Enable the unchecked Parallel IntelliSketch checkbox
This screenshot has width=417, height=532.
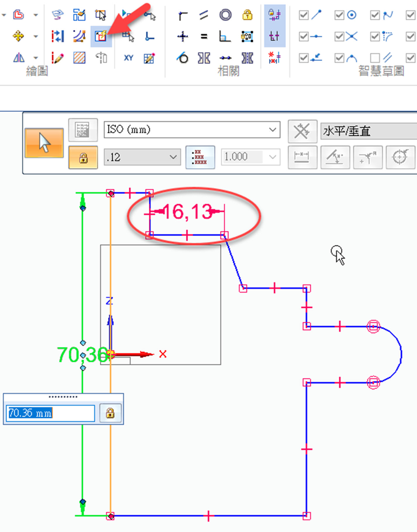tap(375, 58)
